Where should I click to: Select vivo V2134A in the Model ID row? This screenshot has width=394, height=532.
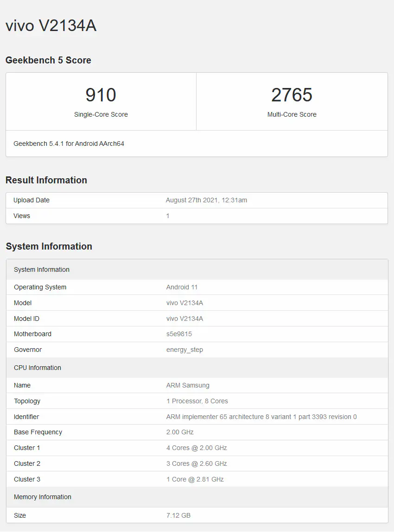(184, 319)
